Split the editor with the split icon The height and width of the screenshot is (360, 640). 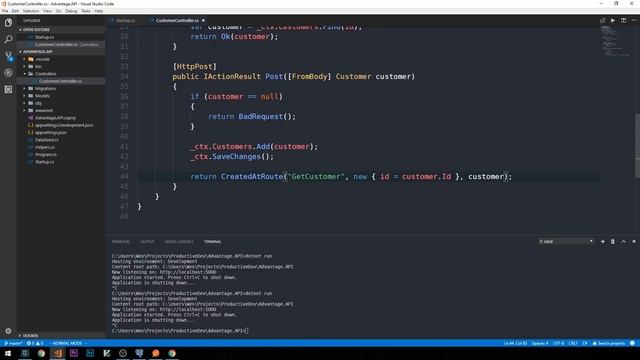623,20
